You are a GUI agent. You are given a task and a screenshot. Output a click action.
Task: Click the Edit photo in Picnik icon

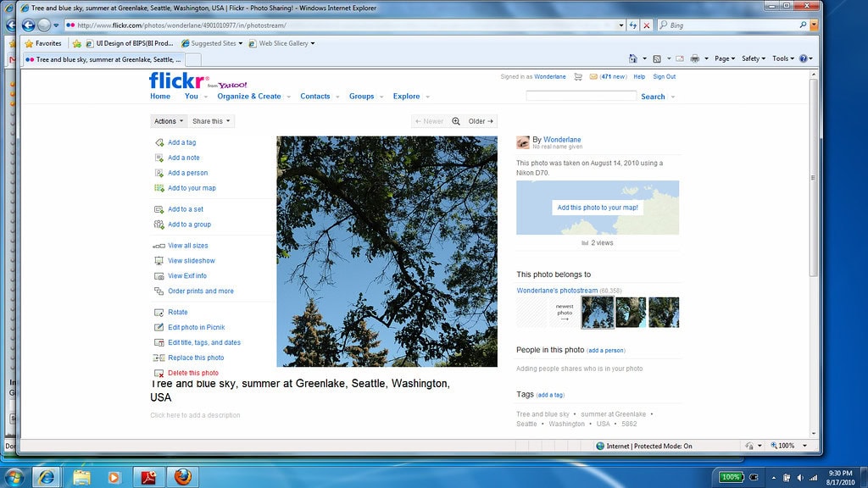(159, 328)
